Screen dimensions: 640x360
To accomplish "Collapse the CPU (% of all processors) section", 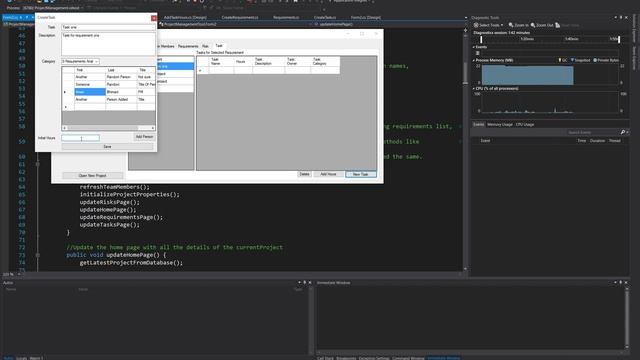I will (x=474, y=89).
